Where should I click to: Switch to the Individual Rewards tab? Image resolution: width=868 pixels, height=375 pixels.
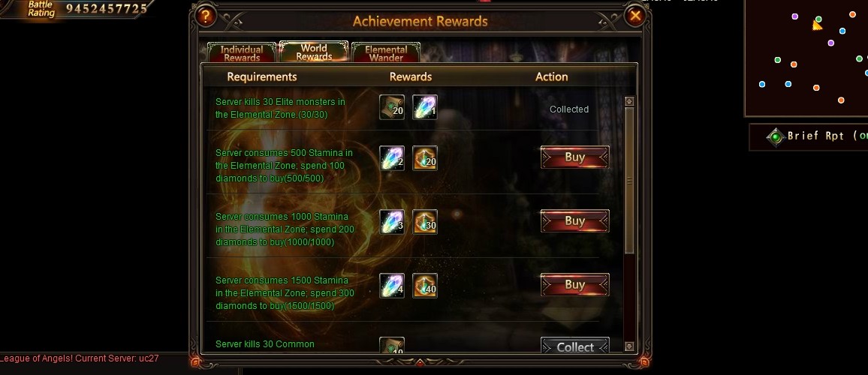(x=241, y=52)
